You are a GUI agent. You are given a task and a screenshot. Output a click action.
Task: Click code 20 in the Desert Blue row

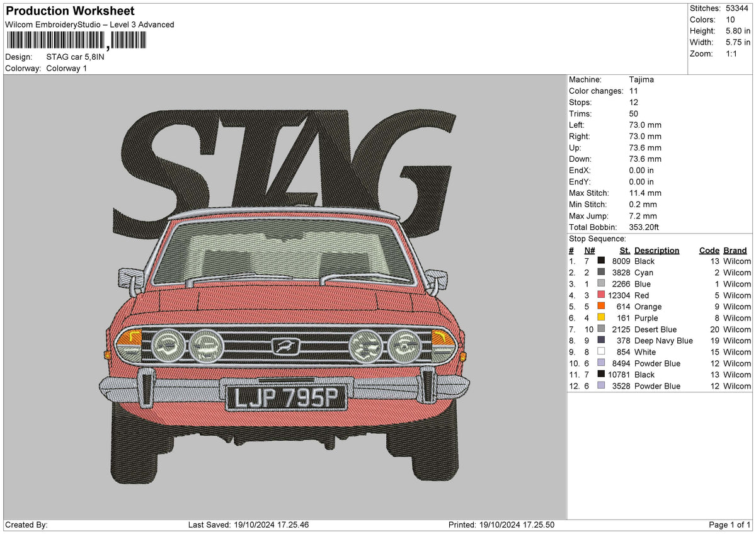(x=715, y=329)
